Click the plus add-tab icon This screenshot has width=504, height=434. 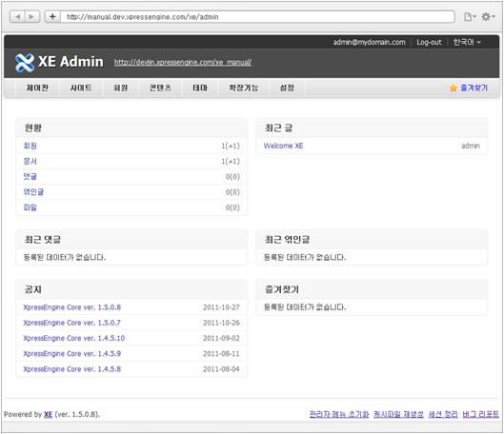click(52, 17)
